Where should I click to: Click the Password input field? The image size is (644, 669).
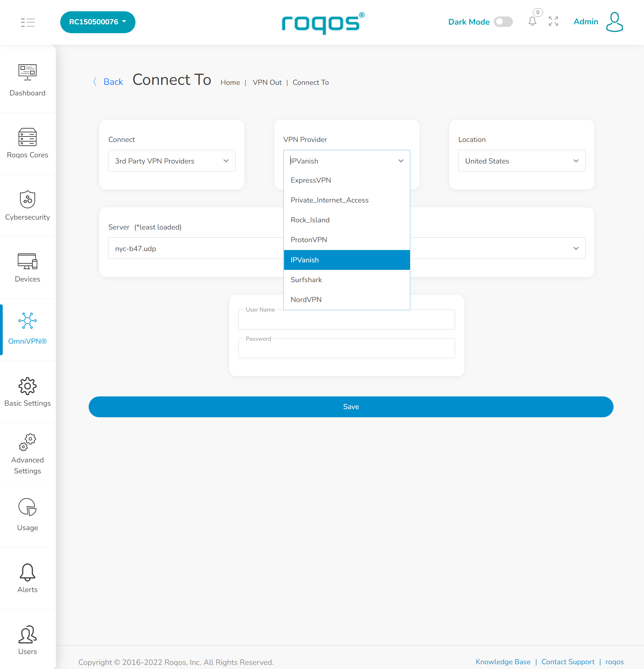[347, 348]
